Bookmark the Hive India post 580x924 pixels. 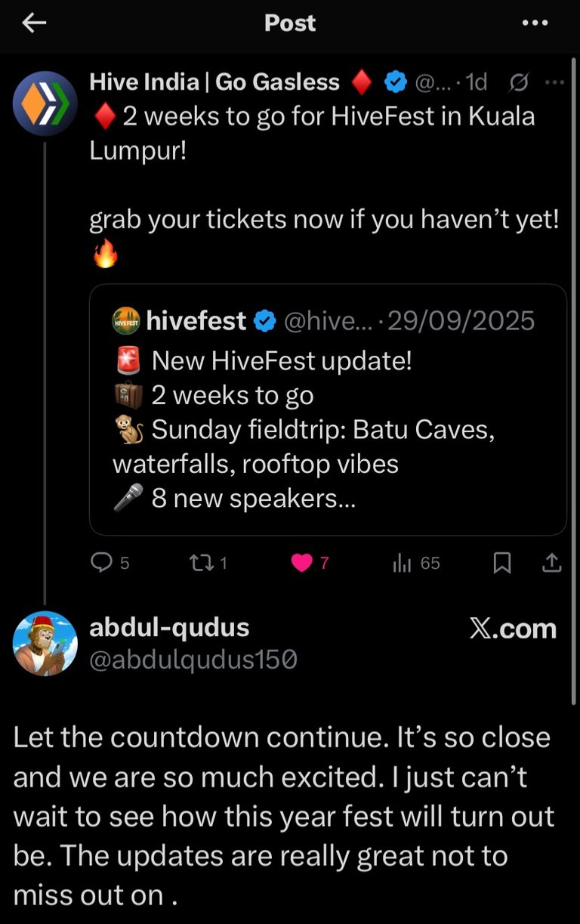click(502, 563)
